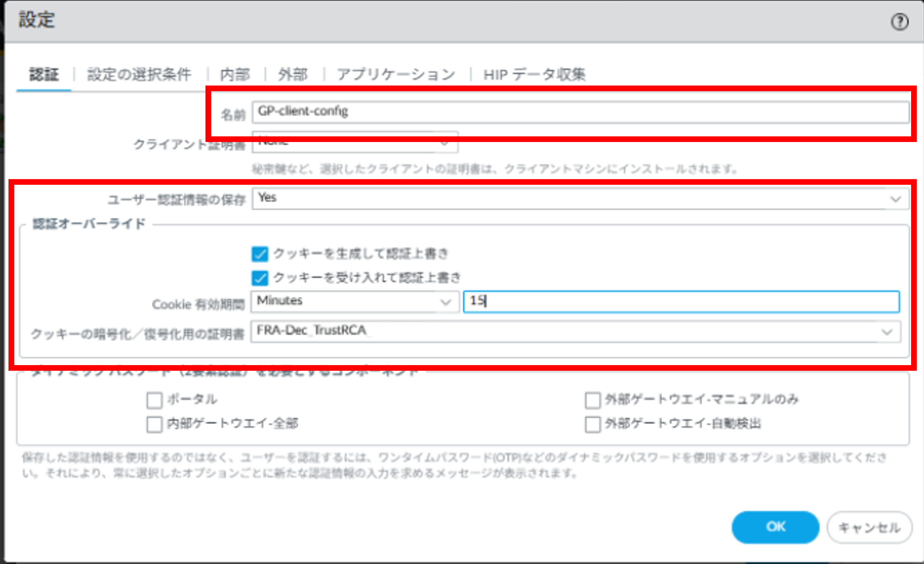Open the FRA-Dec_TrustRCA certificate dropdown

[x=576, y=332]
